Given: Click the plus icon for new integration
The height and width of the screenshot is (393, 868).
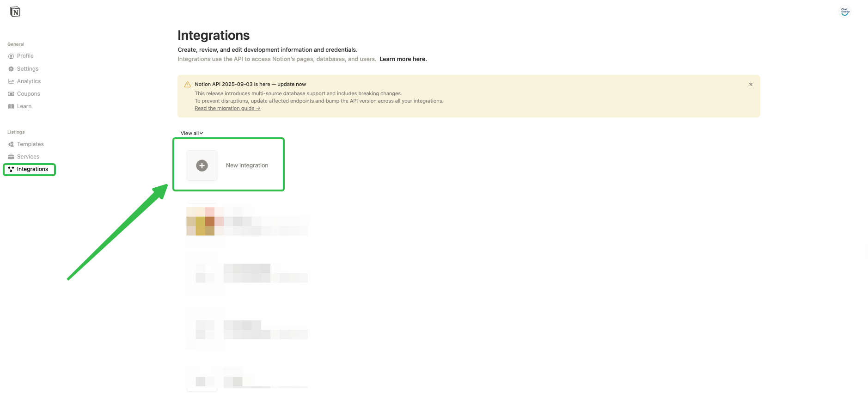Looking at the screenshot, I should pos(202,166).
